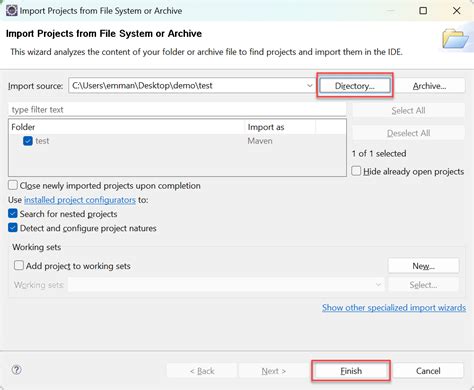This screenshot has height=390, width=474.
Task: Click the Directory... button
Action: pyautogui.click(x=355, y=86)
